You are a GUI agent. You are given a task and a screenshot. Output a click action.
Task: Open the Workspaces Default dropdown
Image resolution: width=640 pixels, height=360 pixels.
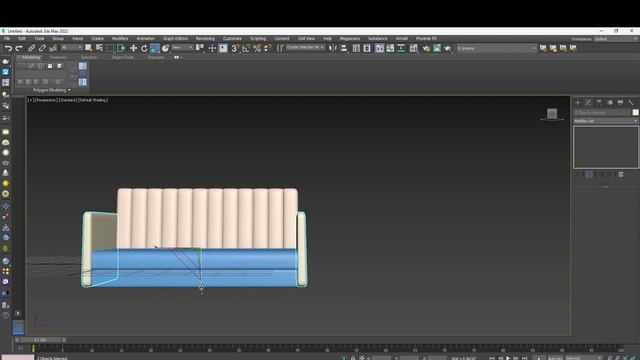pos(616,39)
